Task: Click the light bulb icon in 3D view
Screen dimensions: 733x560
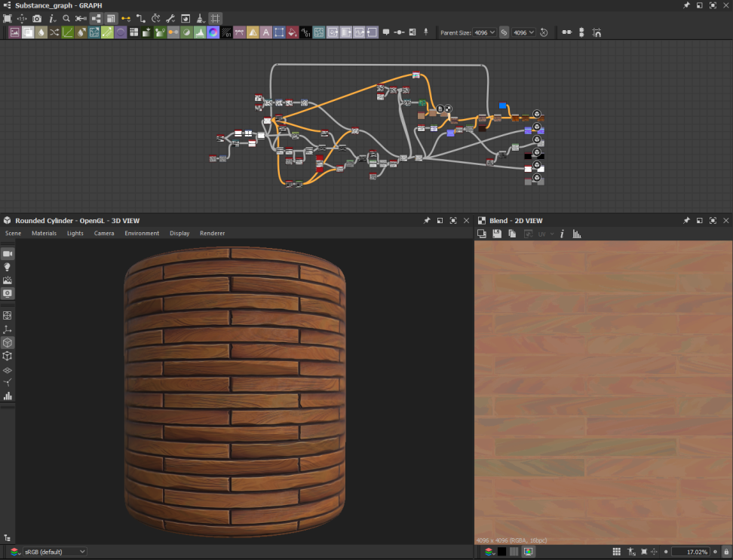Action: pyautogui.click(x=8, y=267)
